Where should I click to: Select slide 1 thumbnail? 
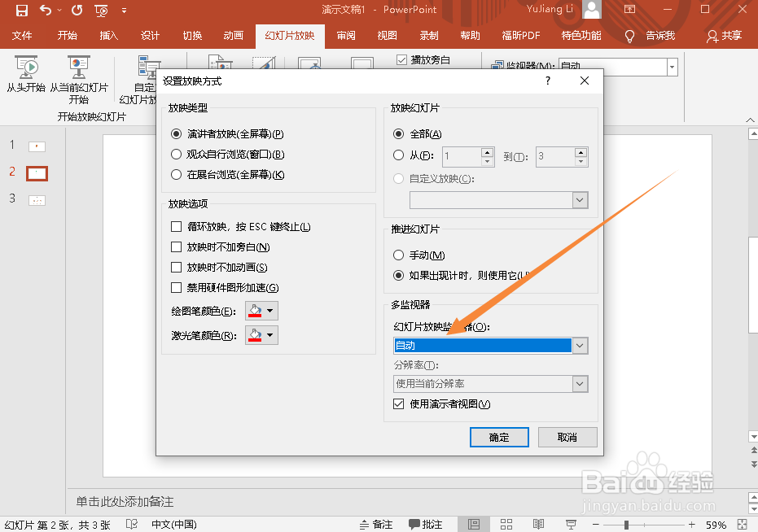pyautogui.click(x=37, y=146)
